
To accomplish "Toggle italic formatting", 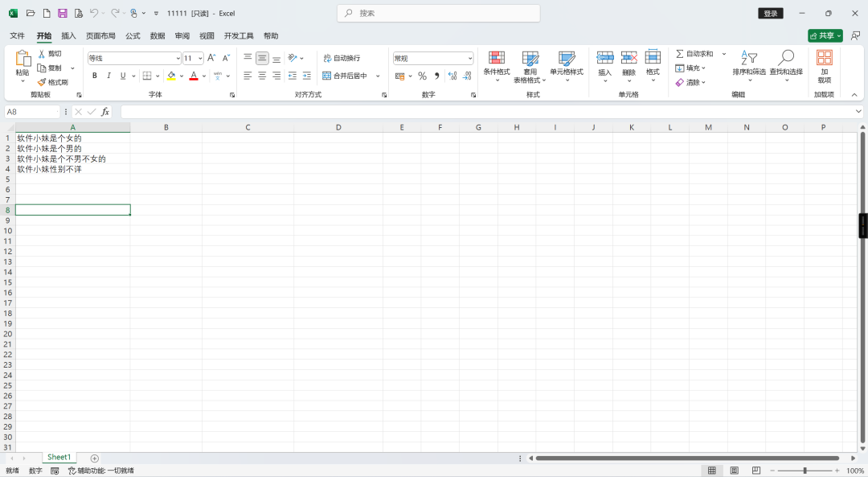I will click(x=108, y=76).
